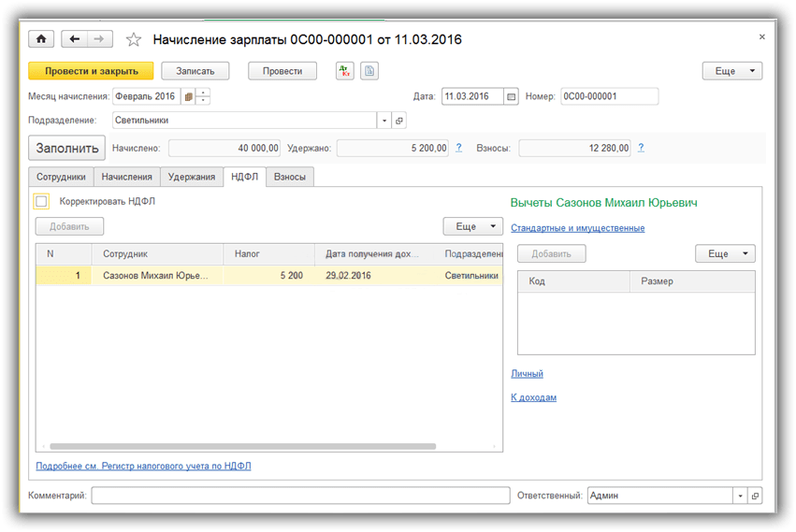
Task: Add document to favorites with star
Action: (x=133, y=39)
